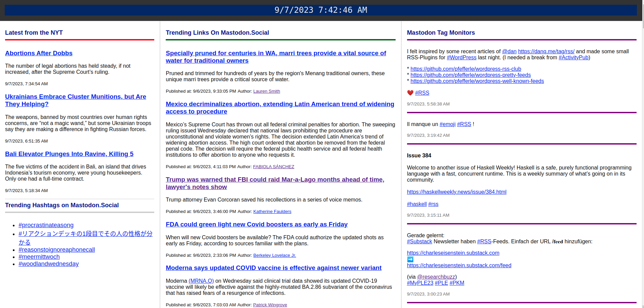Open the @dan profile link

click(509, 51)
